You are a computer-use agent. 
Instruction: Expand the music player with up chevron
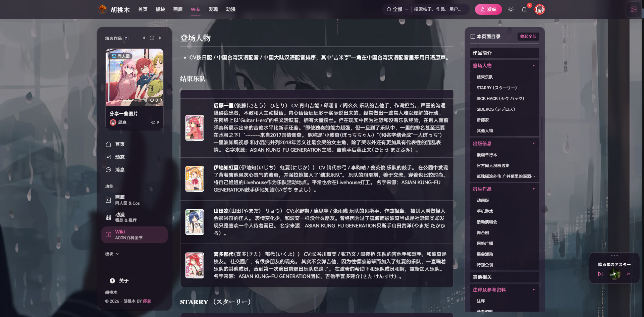pyautogui.click(x=629, y=274)
